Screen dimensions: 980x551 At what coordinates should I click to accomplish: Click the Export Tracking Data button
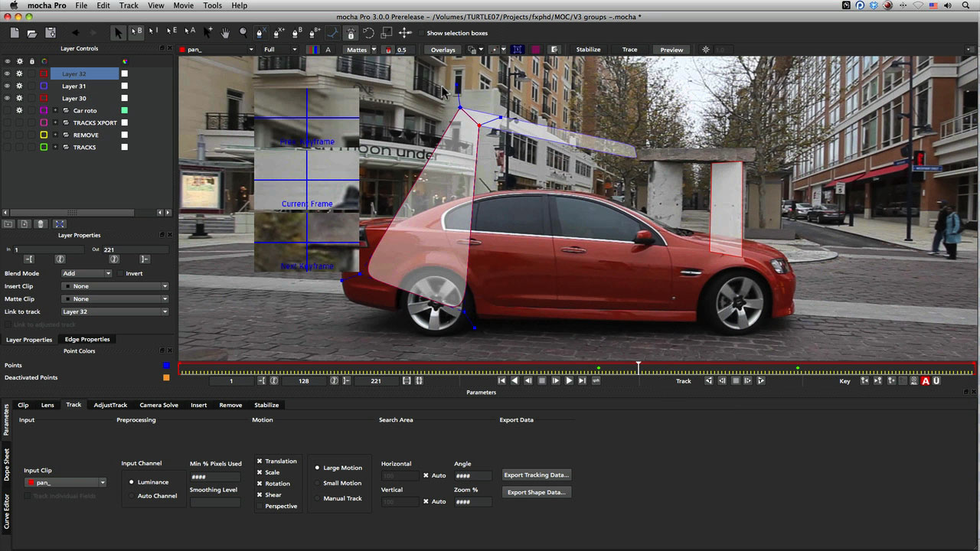536,474
